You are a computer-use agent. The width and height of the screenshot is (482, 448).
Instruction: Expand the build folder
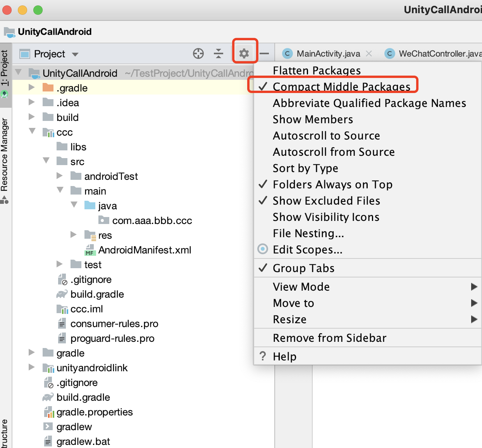tap(32, 117)
